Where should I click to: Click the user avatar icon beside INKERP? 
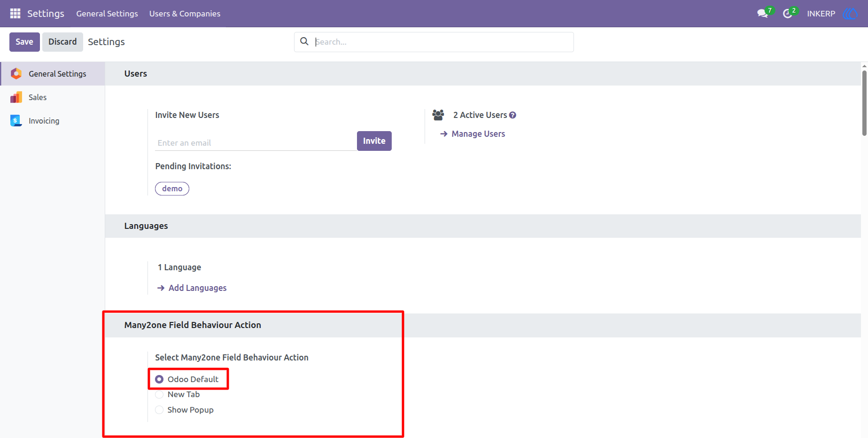(851, 14)
